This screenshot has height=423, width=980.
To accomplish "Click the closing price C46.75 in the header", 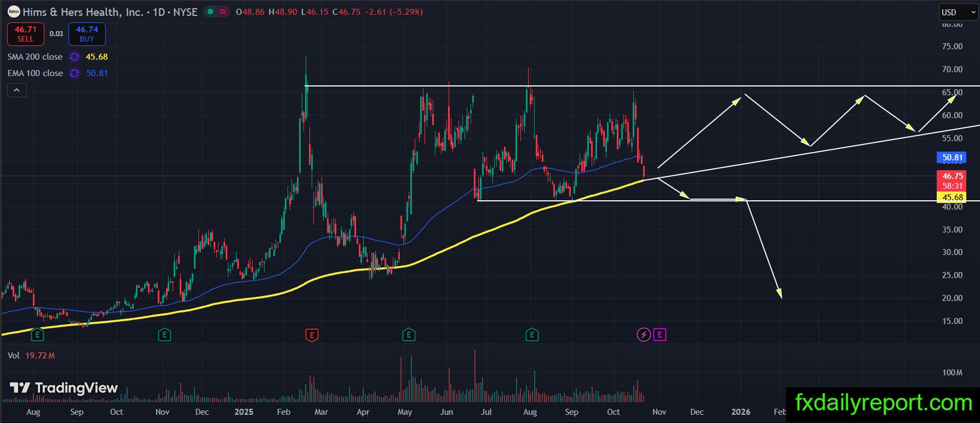I will tap(346, 12).
